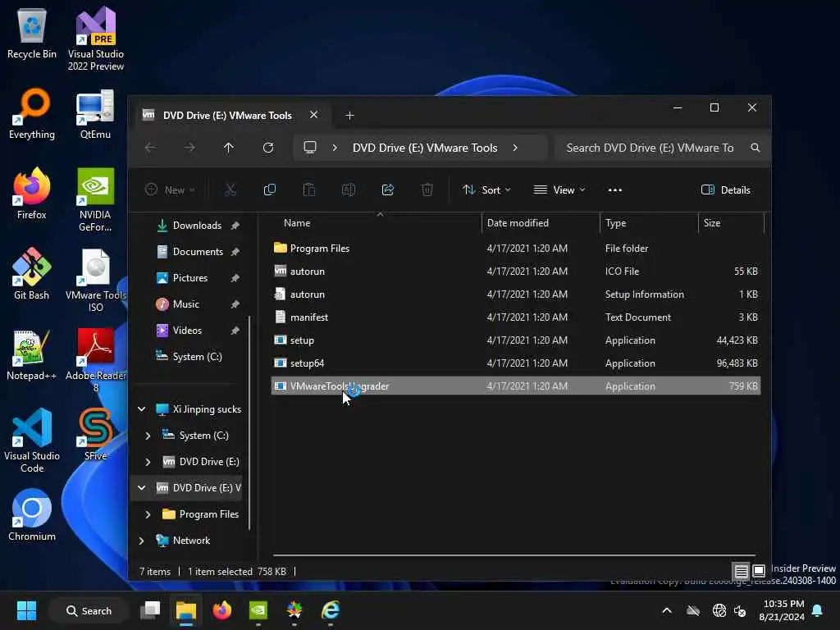This screenshot has height=630, width=840.
Task: Select the setup64 application file
Action: point(516,363)
